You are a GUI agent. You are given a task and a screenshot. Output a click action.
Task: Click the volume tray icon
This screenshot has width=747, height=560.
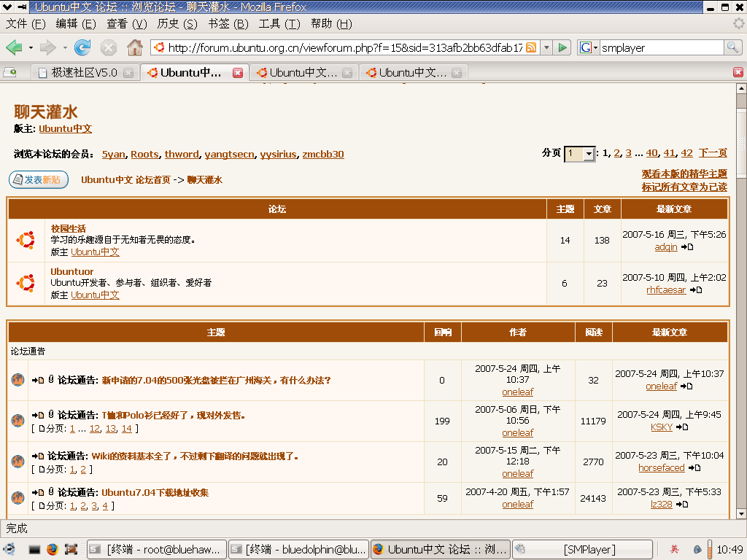click(697, 549)
